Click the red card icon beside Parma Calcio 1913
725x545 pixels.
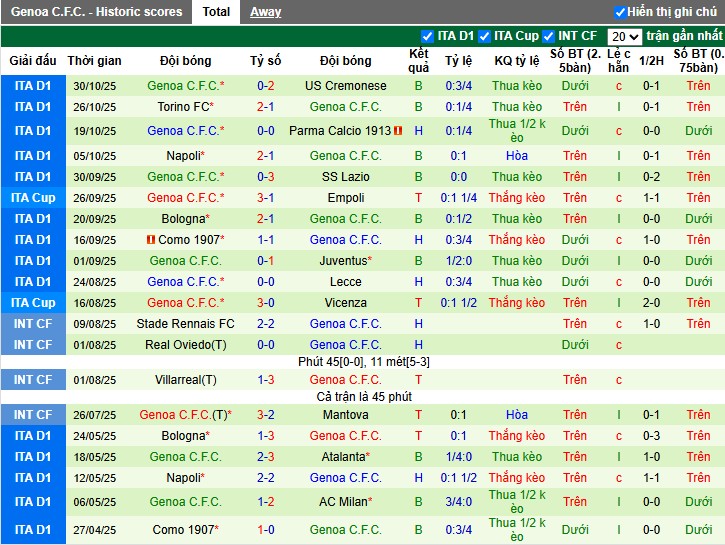point(398,131)
